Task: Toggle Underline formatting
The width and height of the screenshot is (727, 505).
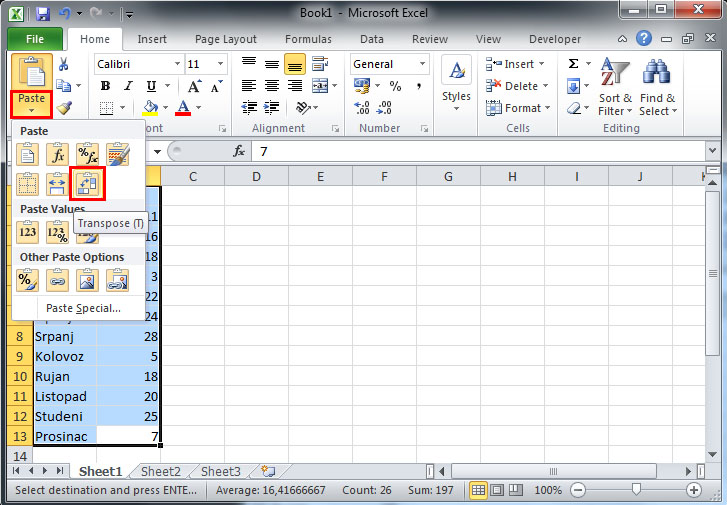Action: pyautogui.click(x=151, y=86)
